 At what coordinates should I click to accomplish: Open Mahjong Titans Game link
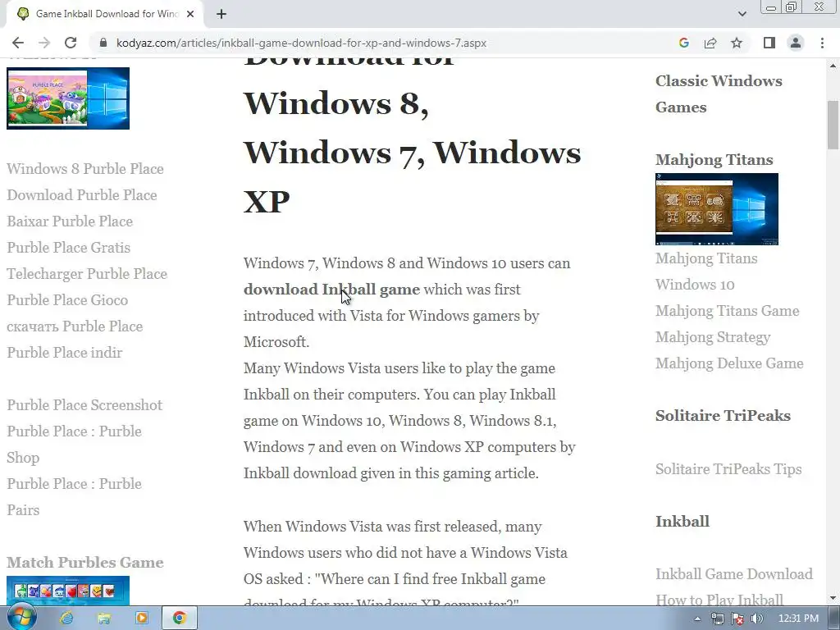pyautogui.click(x=728, y=311)
